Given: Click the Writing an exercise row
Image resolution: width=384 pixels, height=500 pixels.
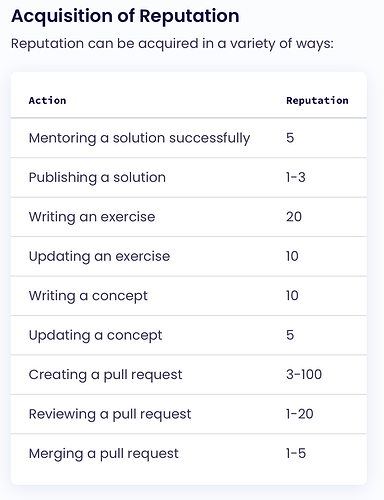Looking at the screenshot, I should pyautogui.click(x=189, y=217).
